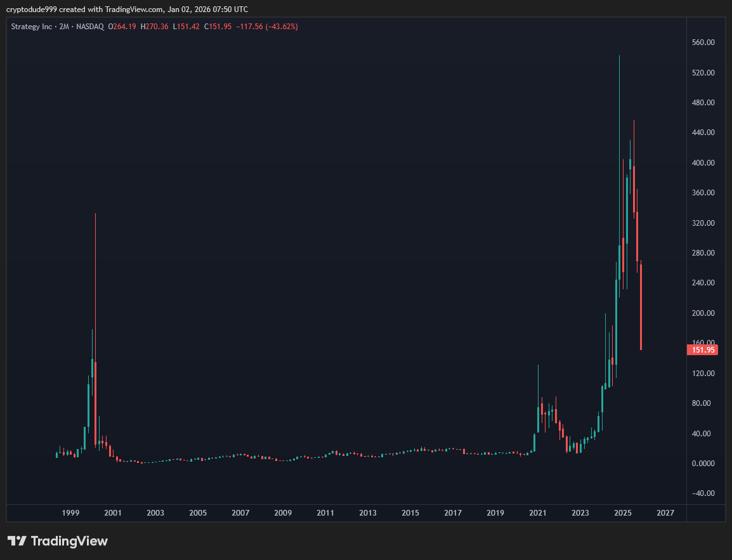Click the 2001 time axis label
732x560 pixels.
pyautogui.click(x=113, y=513)
